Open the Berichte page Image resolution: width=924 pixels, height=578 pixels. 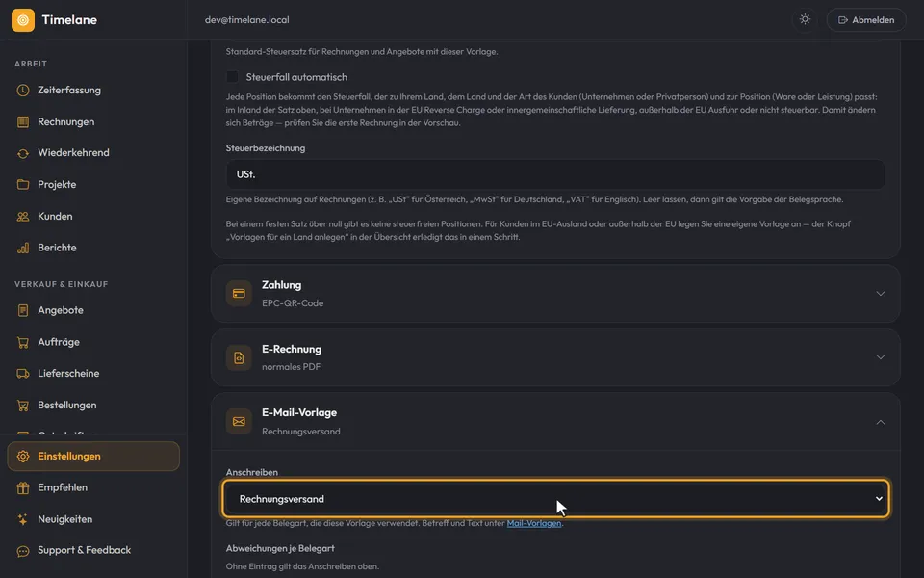(x=93, y=248)
